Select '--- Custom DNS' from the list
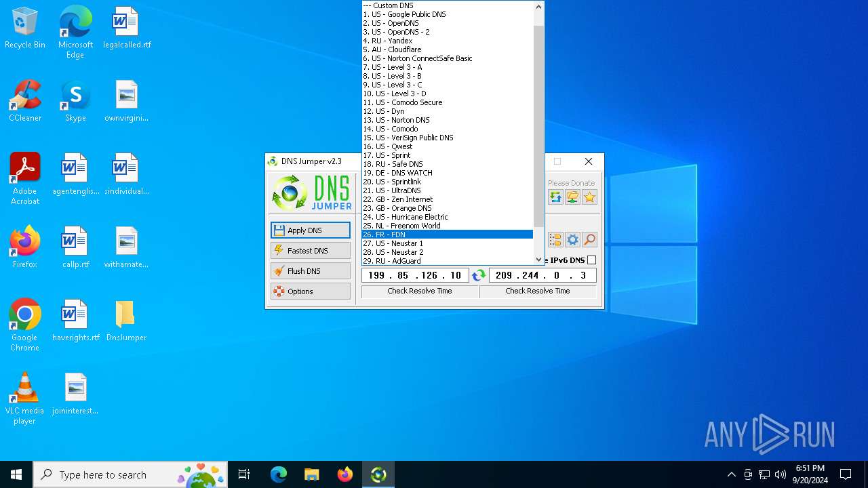The image size is (868, 488). (x=448, y=5)
